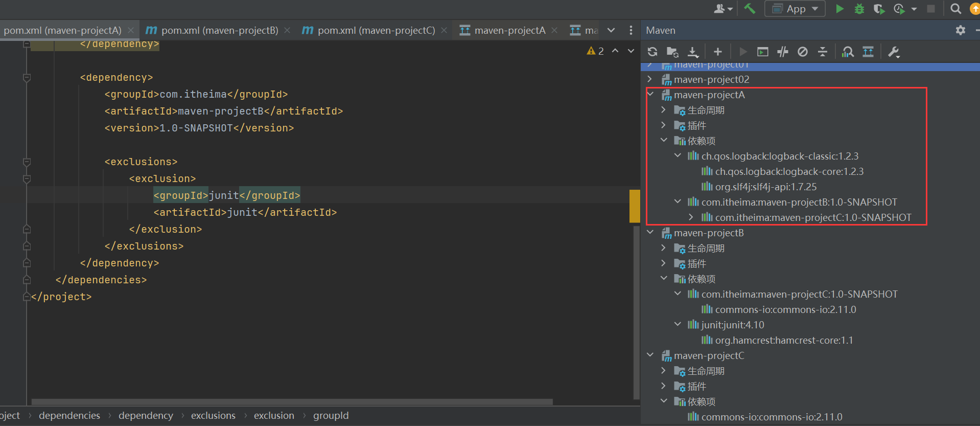
Task: Collapse junit:junit:4.10 dependency node
Action: click(678, 324)
